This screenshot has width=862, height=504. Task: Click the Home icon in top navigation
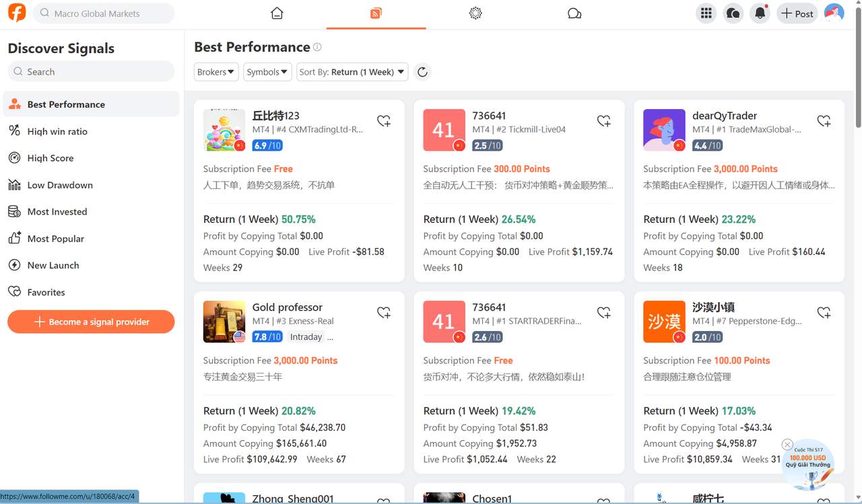tap(276, 12)
